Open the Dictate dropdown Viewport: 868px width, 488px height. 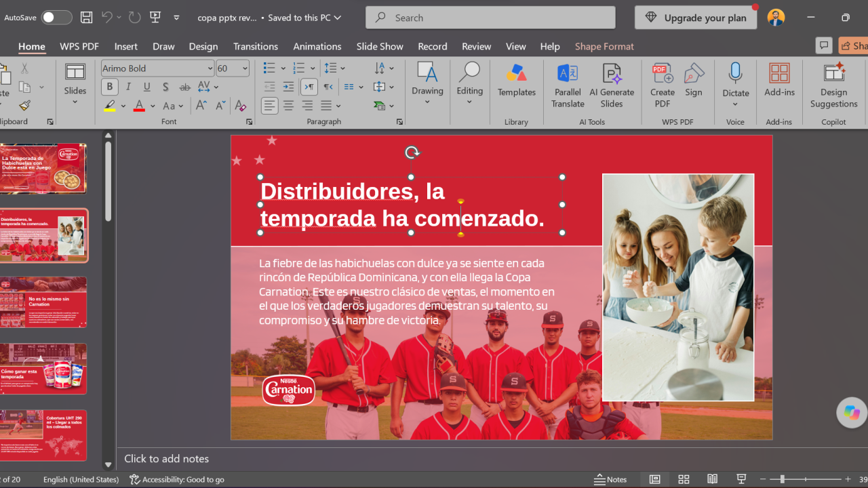coord(736,104)
